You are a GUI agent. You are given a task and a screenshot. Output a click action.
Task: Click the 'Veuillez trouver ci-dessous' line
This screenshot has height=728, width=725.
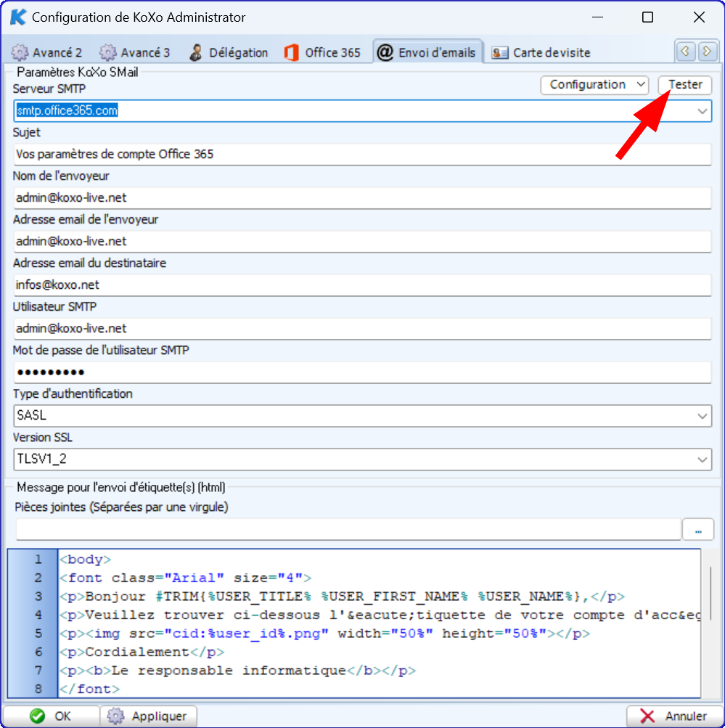coord(380,615)
